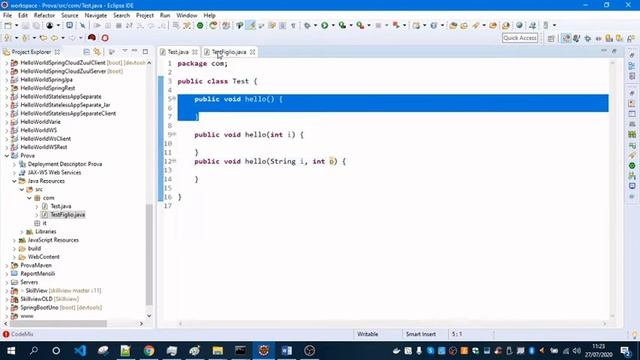The height and width of the screenshot is (360, 640).
Task: Maximize the editor area
Action: 614,51
